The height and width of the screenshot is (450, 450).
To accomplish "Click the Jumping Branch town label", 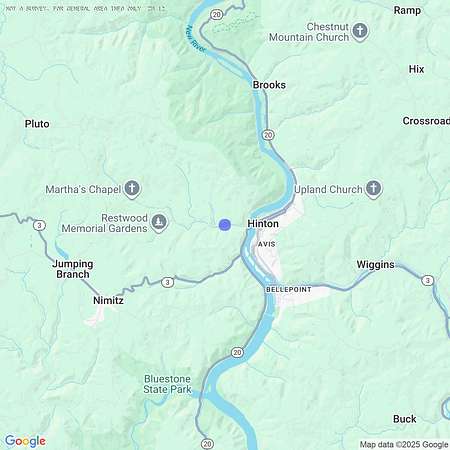I will point(73,269).
